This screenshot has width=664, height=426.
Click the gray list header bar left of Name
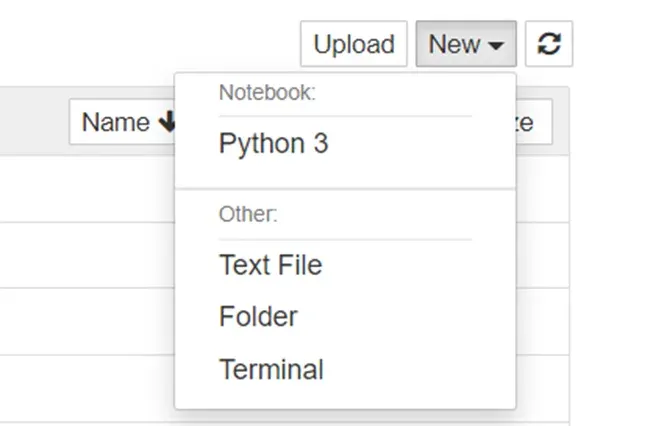point(35,122)
